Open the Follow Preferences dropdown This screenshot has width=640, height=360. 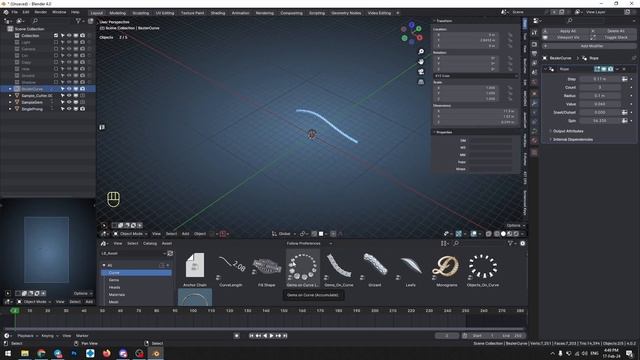tap(308, 243)
